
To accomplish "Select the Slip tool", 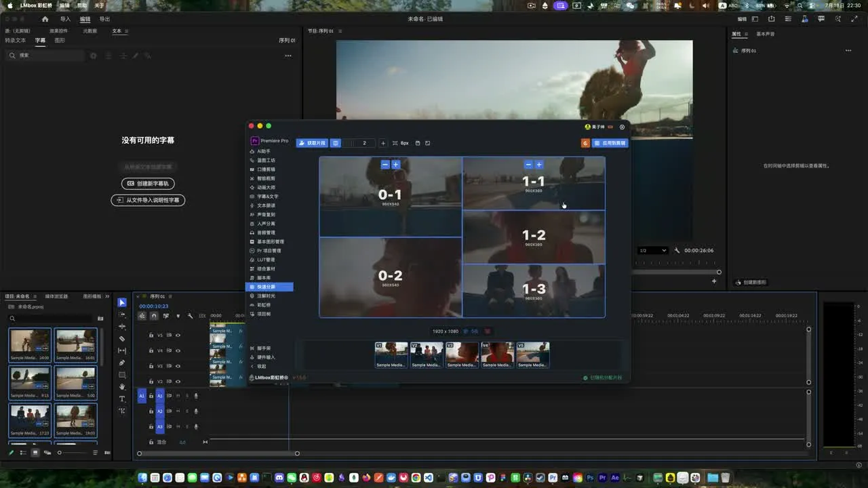I will [122, 350].
